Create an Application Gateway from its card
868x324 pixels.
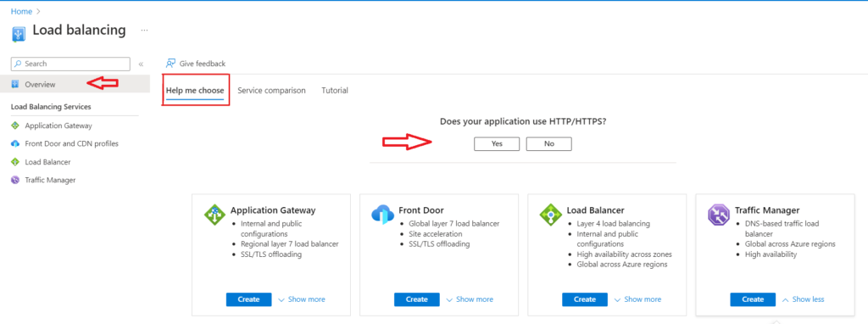coord(248,299)
